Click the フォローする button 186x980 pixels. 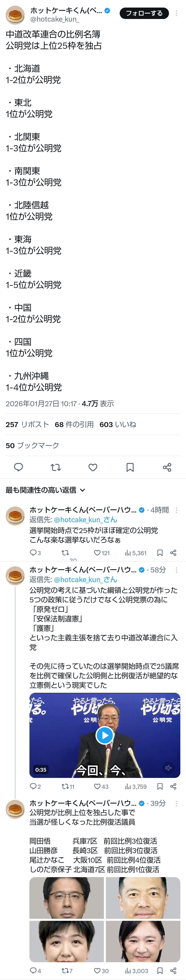(x=144, y=13)
